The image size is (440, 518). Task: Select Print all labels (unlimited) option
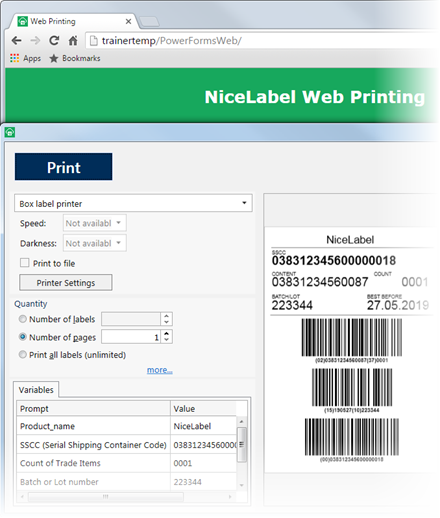pyautogui.click(x=23, y=354)
